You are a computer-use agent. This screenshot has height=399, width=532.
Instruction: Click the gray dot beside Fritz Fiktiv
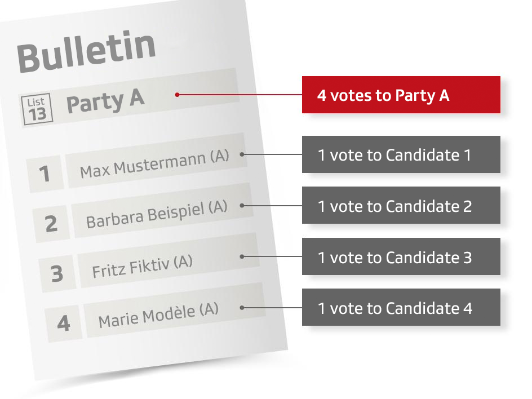[242, 256]
